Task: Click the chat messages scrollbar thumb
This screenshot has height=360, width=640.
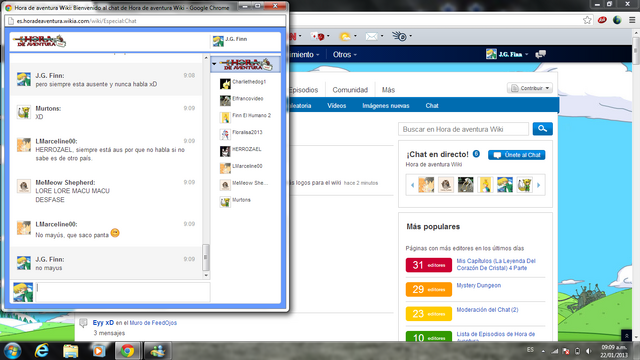Action: pyautogui.click(x=206, y=257)
